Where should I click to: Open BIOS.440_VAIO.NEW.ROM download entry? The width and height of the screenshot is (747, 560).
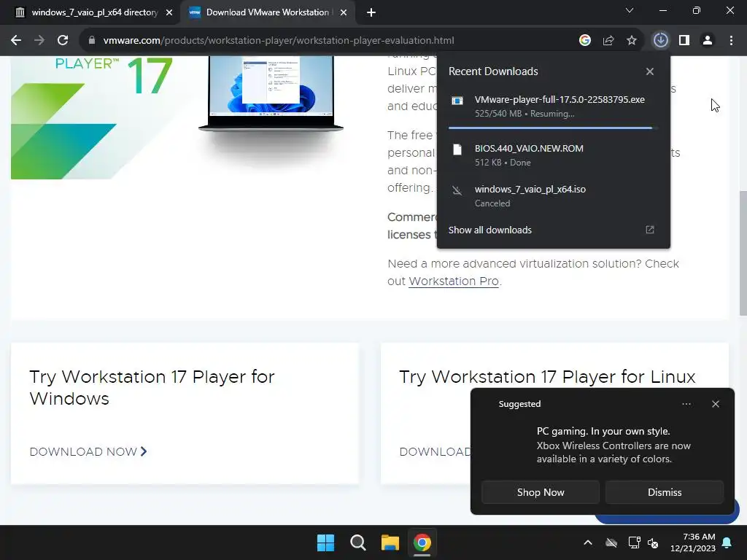point(553,155)
